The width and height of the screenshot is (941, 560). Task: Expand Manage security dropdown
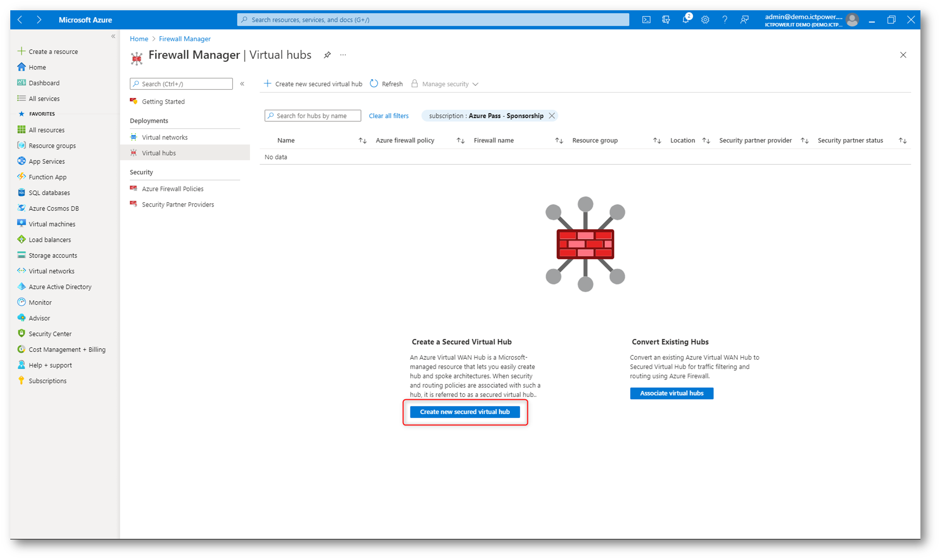[445, 84]
